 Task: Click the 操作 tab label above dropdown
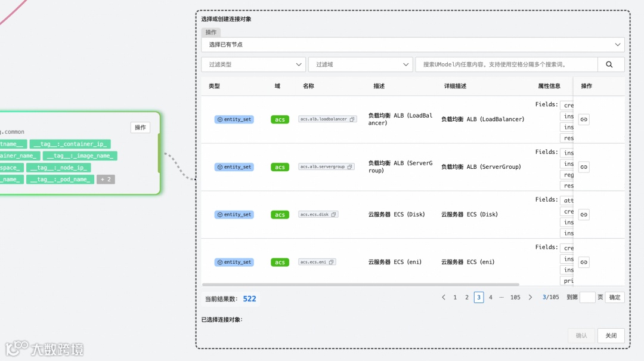click(210, 32)
